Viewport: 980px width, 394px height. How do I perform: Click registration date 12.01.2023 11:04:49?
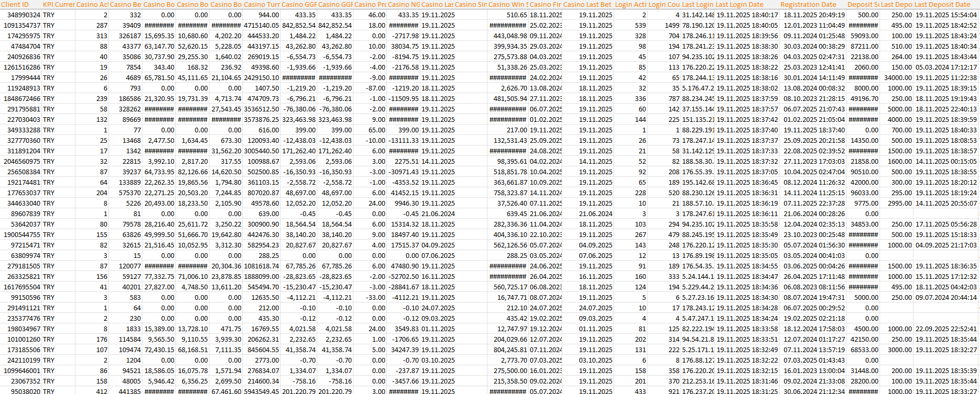[814, 25]
